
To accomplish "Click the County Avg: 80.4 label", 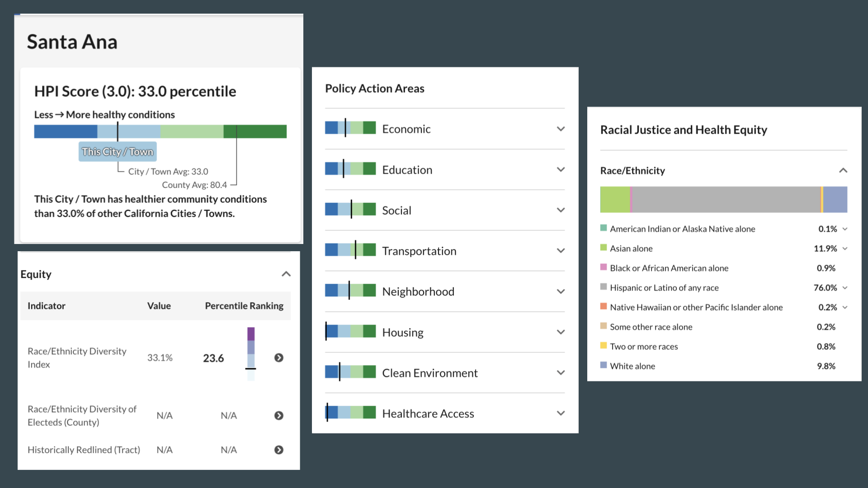I will click(x=194, y=185).
